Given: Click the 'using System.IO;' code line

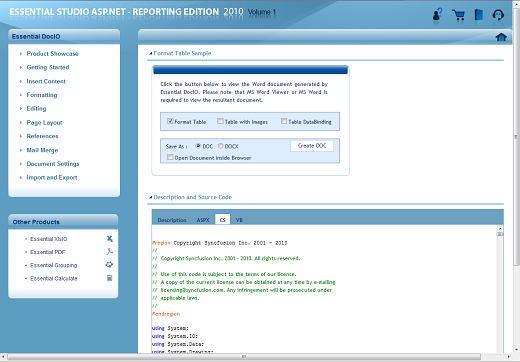Looking at the screenshot, I should [x=175, y=336].
